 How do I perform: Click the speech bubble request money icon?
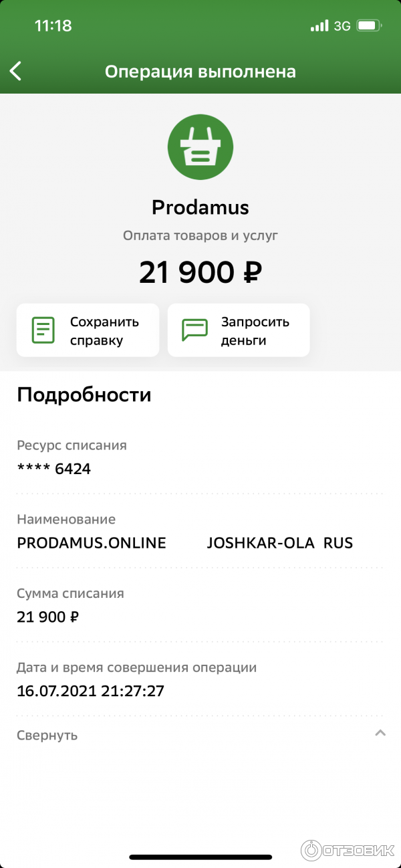point(195,330)
